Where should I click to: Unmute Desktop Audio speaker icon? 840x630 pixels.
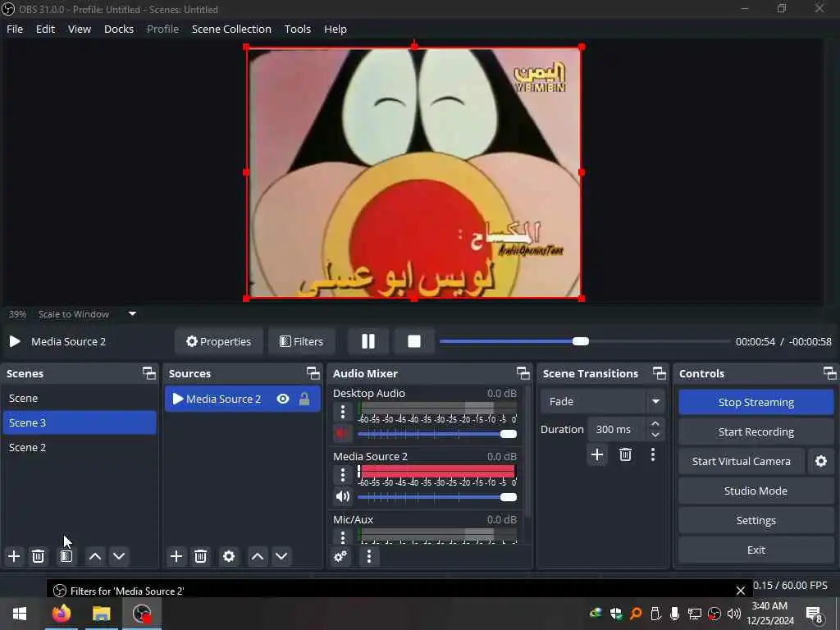click(343, 433)
